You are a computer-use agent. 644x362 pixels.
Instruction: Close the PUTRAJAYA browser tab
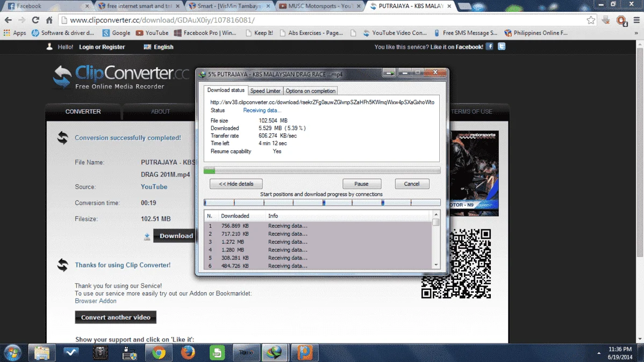pos(449,6)
